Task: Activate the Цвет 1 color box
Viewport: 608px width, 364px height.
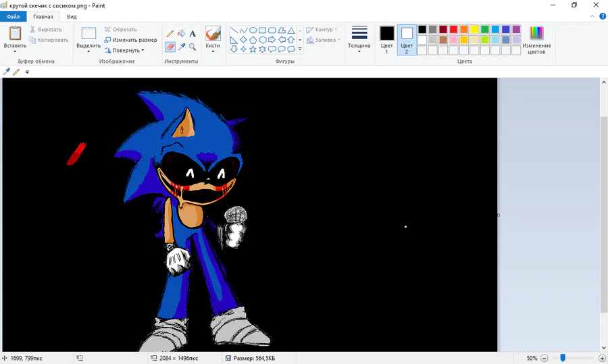Action: pyautogui.click(x=386, y=40)
